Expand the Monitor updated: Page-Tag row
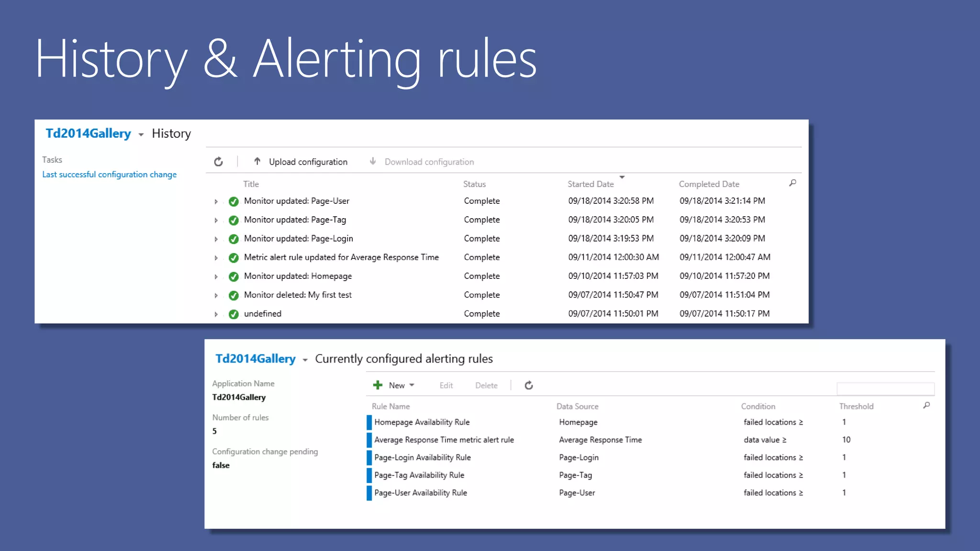The width and height of the screenshot is (980, 551). point(216,220)
